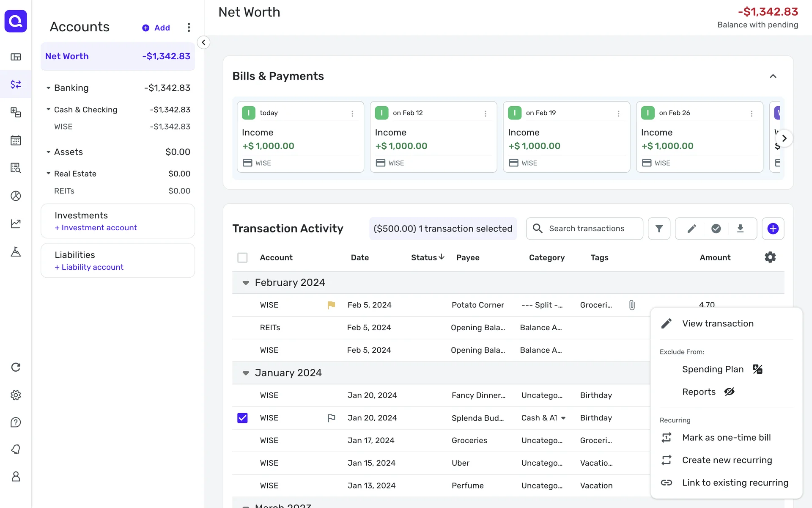The width and height of the screenshot is (812, 508).
Task: Open category dropdown on Splenda Bud row
Action: [x=563, y=418]
